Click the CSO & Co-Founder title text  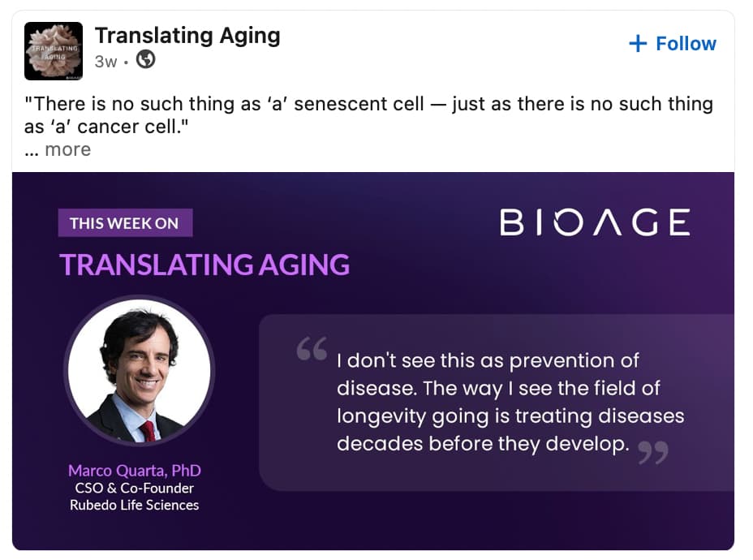[x=135, y=488]
